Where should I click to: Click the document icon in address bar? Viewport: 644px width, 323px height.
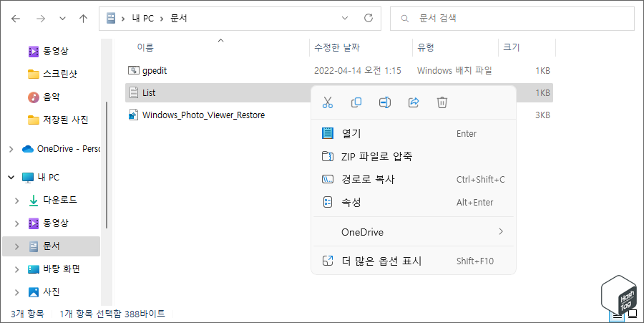pyautogui.click(x=111, y=18)
